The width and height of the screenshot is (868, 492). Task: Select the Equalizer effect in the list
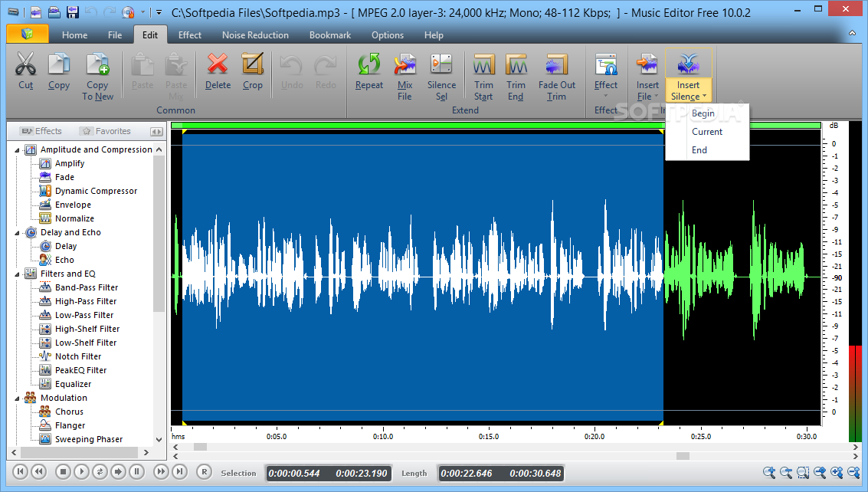[x=73, y=384]
